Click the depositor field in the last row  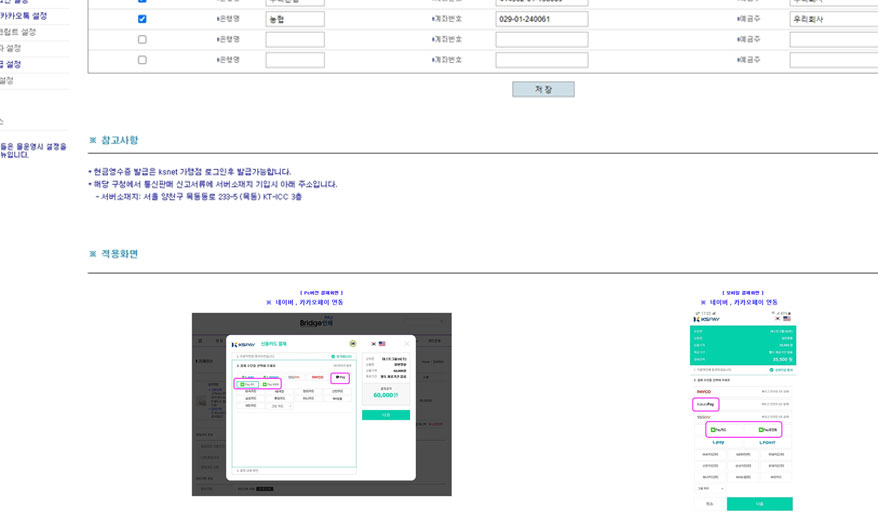[x=834, y=60]
